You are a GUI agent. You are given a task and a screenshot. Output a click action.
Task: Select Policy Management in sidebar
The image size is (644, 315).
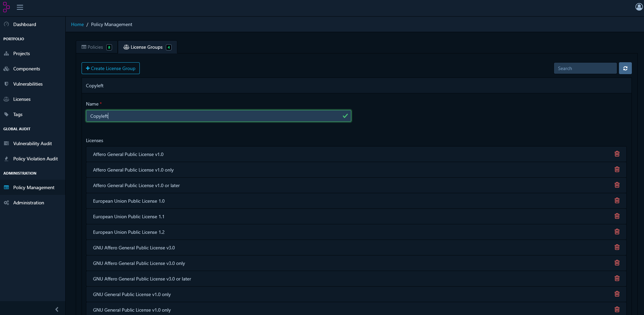[x=32, y=187]
